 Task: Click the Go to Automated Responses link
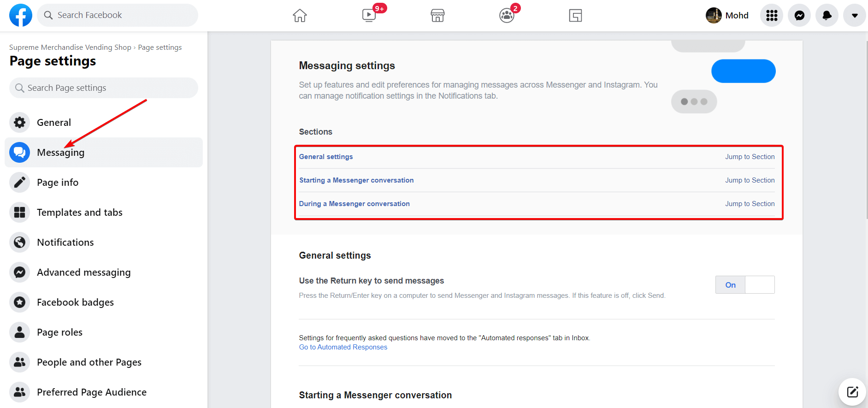pyautogui.click(x=343, y=347)
